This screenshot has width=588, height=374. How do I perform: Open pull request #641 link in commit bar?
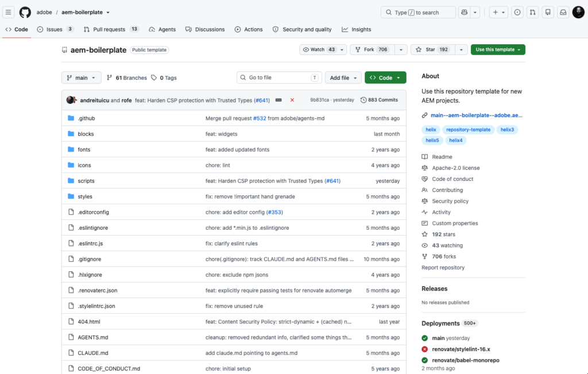pyautogui.click(x=262, y=101)
